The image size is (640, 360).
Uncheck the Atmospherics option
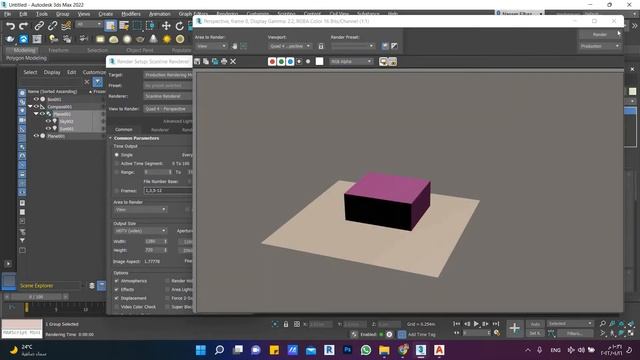point(117,281)
